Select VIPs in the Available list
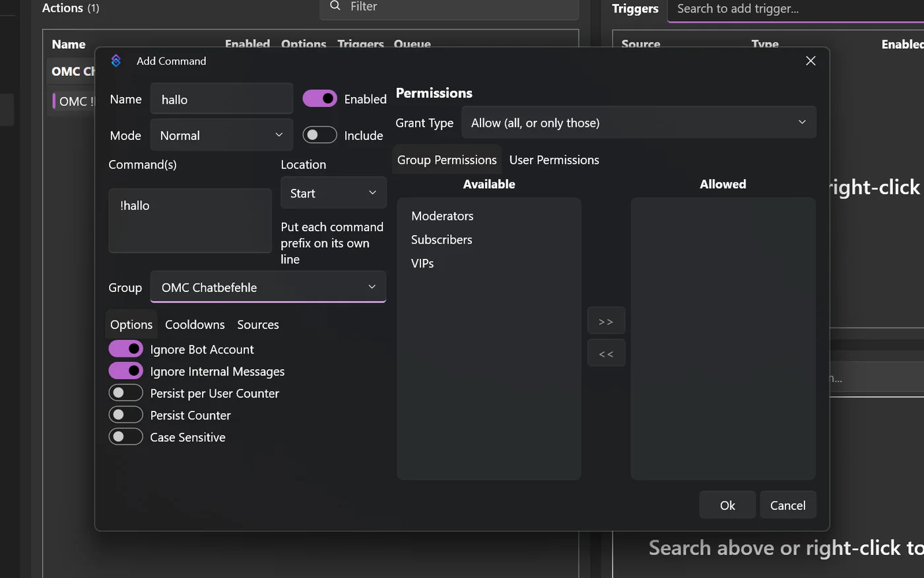 point(422,264)
